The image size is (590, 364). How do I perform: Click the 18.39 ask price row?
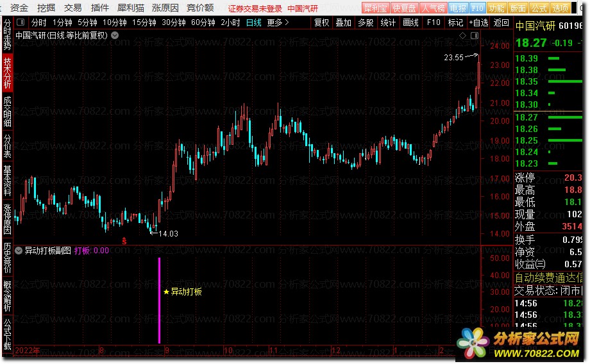coord(548,59)
